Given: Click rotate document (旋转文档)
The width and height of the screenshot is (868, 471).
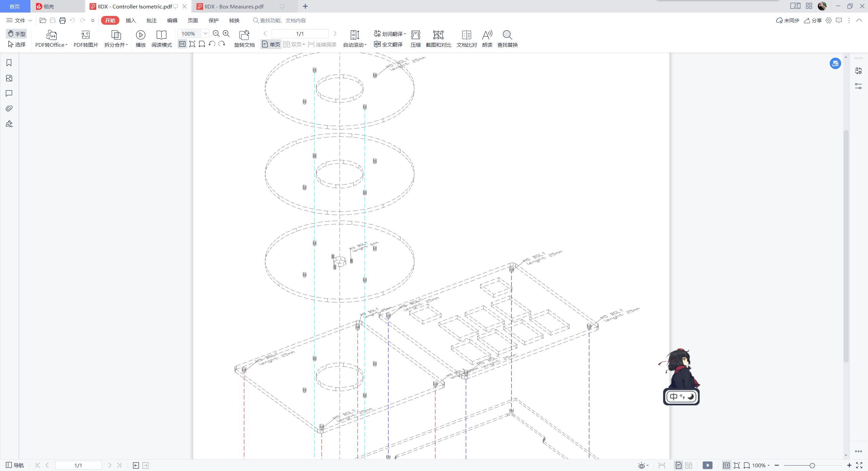Looking at the screenshot, I should [244, 39].
